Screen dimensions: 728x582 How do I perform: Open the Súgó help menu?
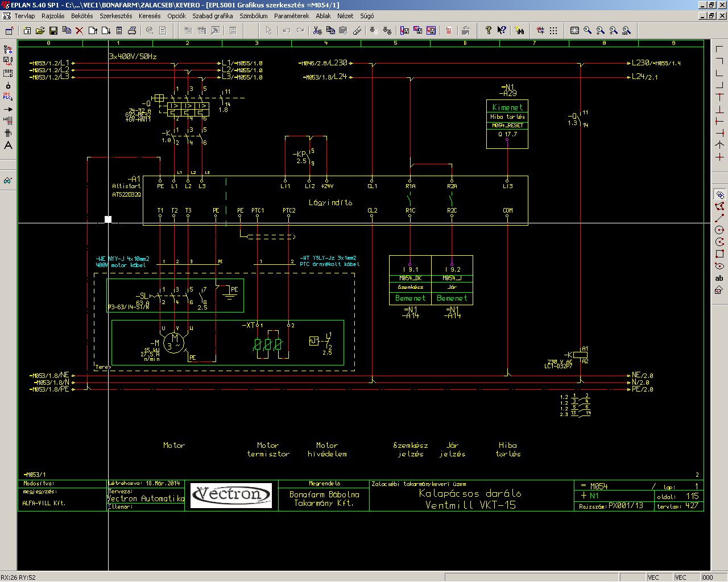tap(367, 16)
